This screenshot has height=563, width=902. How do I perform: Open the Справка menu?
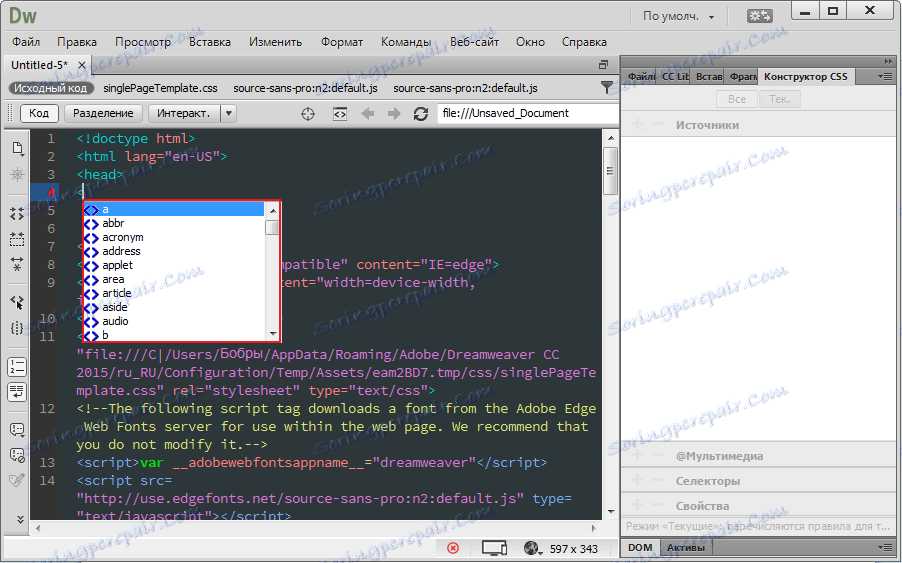(584, 42)
